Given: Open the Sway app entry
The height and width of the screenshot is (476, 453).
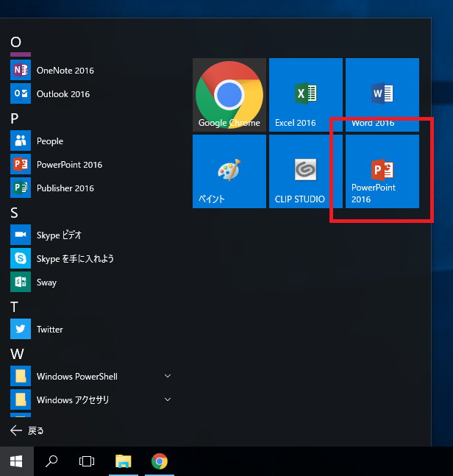Looking at the screenshot, I should (46, 283).
